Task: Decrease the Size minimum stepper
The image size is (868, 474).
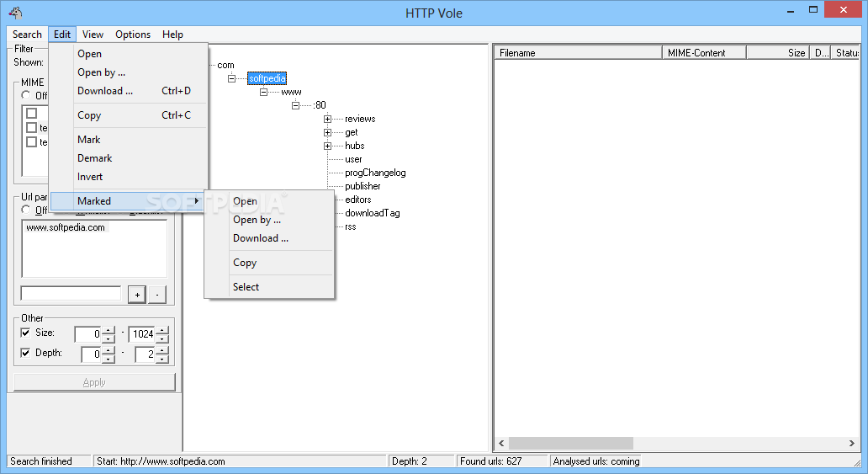Action: click(x=108, y=338)
